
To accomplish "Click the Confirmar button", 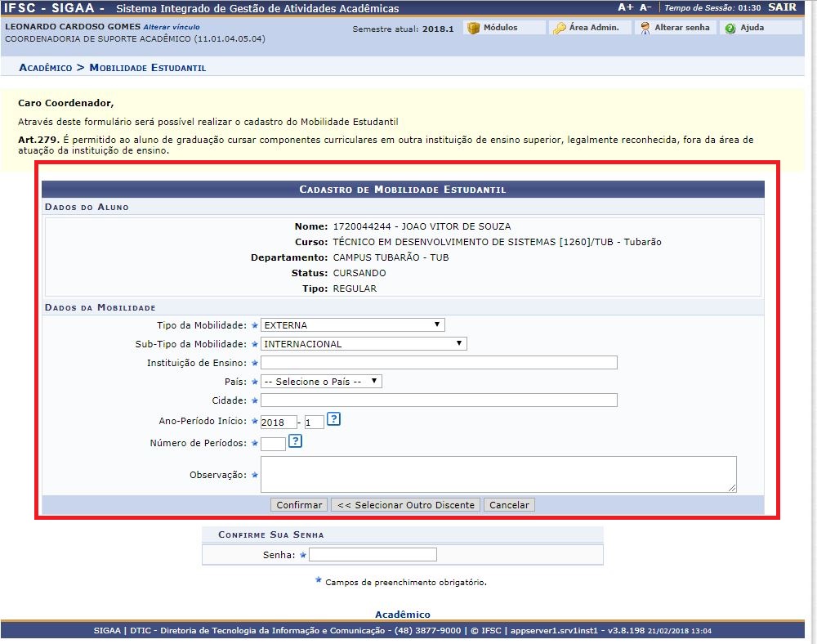I will [x=299, y=505].
